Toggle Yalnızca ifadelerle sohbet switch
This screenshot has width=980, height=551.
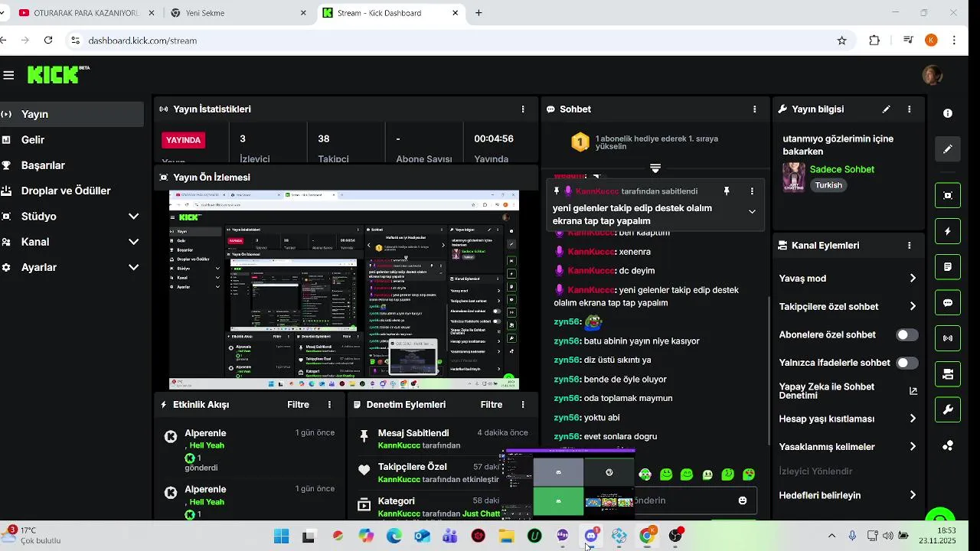(906, 363)
